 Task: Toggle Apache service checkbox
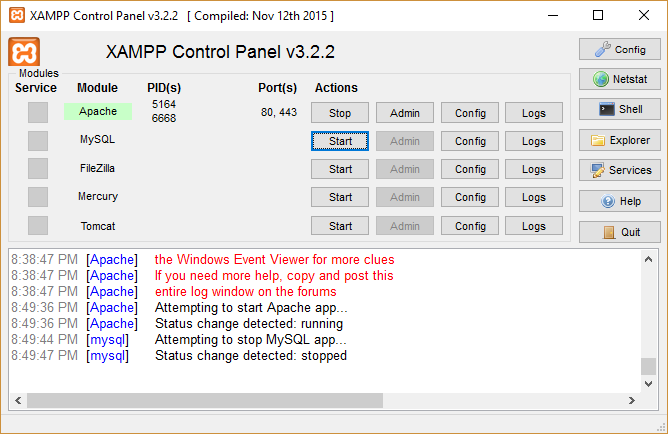point(38,112)
